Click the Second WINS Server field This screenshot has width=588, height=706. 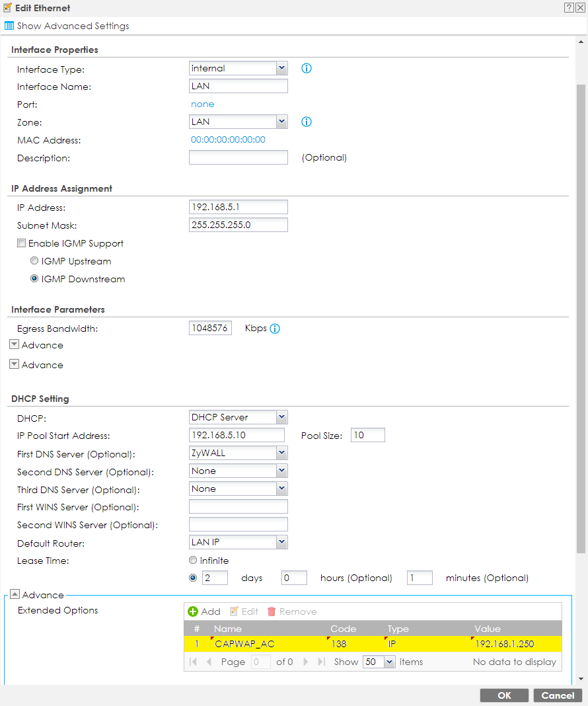click(x=239, y=525)
